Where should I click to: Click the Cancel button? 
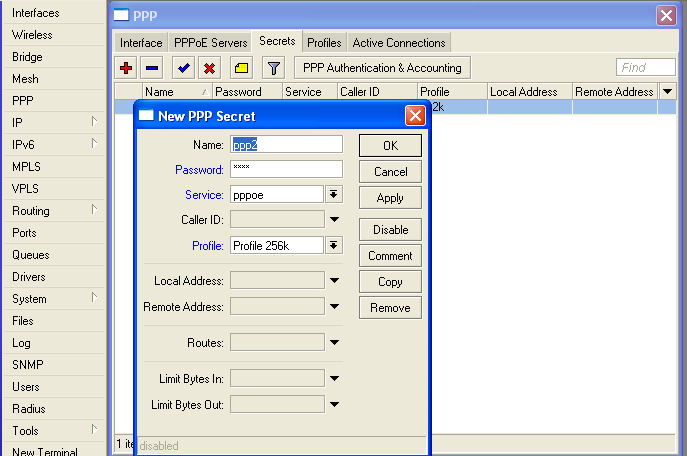390,172
